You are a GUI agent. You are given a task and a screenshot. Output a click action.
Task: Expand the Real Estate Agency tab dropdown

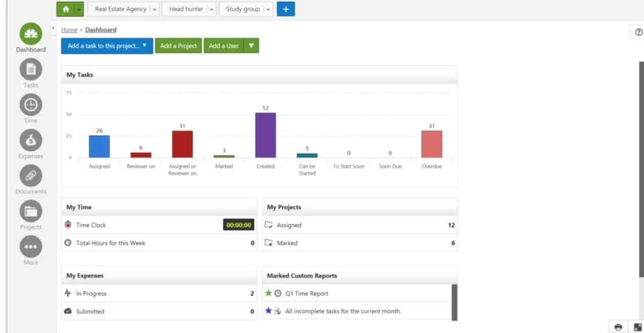(155, 10)
